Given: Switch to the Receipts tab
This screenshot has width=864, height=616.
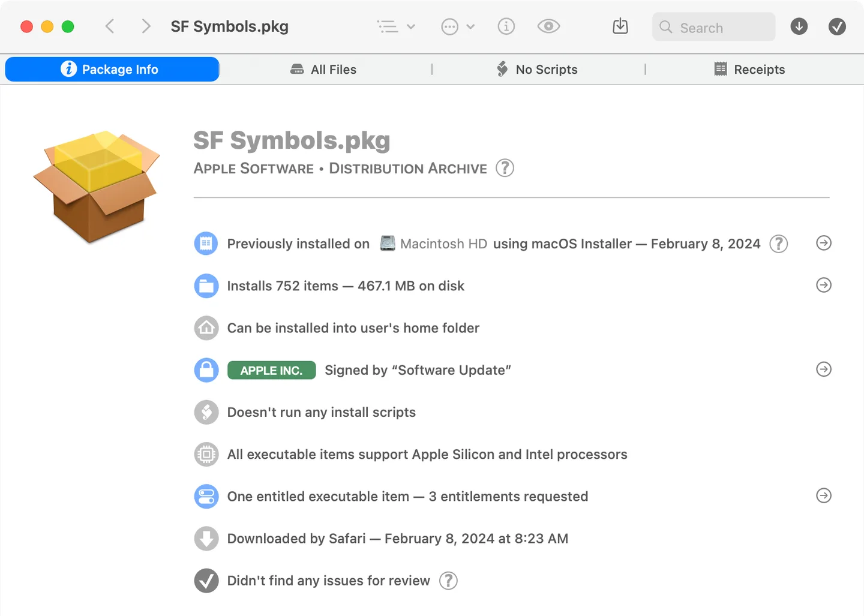Looking at the screenshot, I should [x=750, y=70].
